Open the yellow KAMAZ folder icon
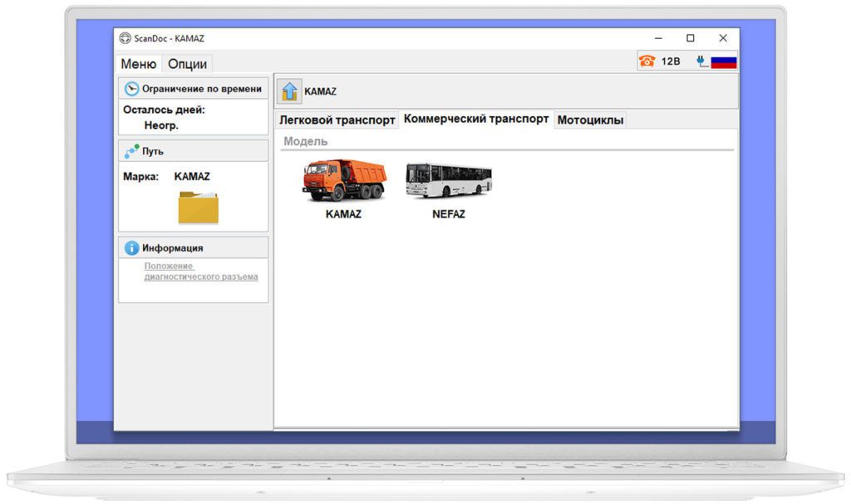This screenshot has height=504, width=851. tap(198, 207)
